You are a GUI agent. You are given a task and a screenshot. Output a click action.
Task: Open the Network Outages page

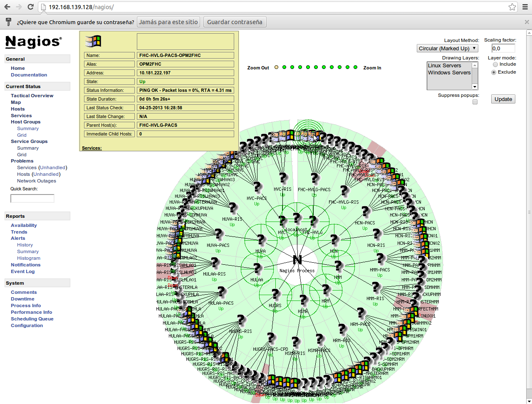[36, 180]
